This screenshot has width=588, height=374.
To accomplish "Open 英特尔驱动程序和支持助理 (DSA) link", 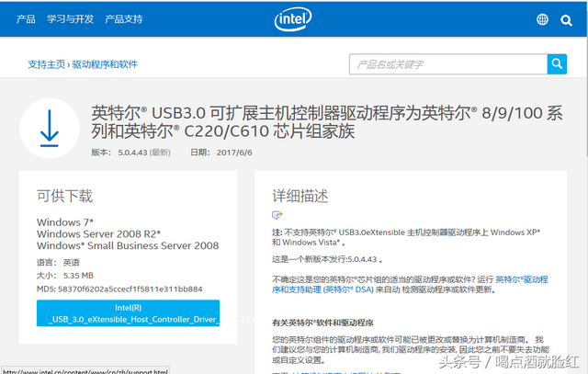I will [x=410, y=284].
